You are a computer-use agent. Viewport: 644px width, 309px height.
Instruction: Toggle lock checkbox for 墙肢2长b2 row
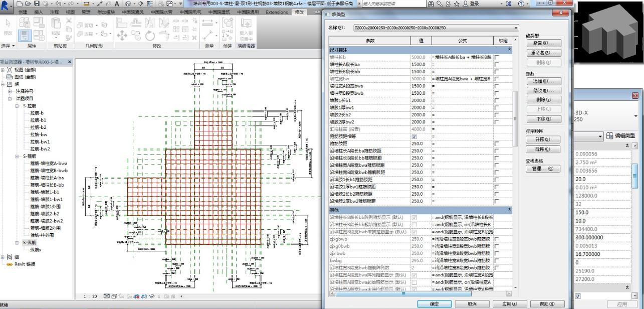coord(497,115)
